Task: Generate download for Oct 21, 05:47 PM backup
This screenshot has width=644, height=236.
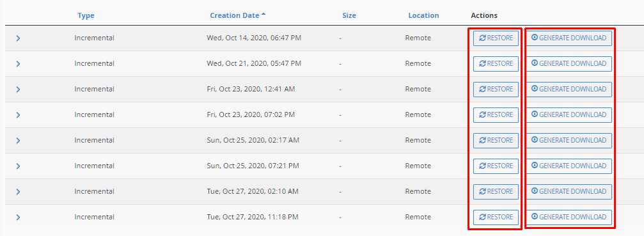Action: [x=569, y=63]
